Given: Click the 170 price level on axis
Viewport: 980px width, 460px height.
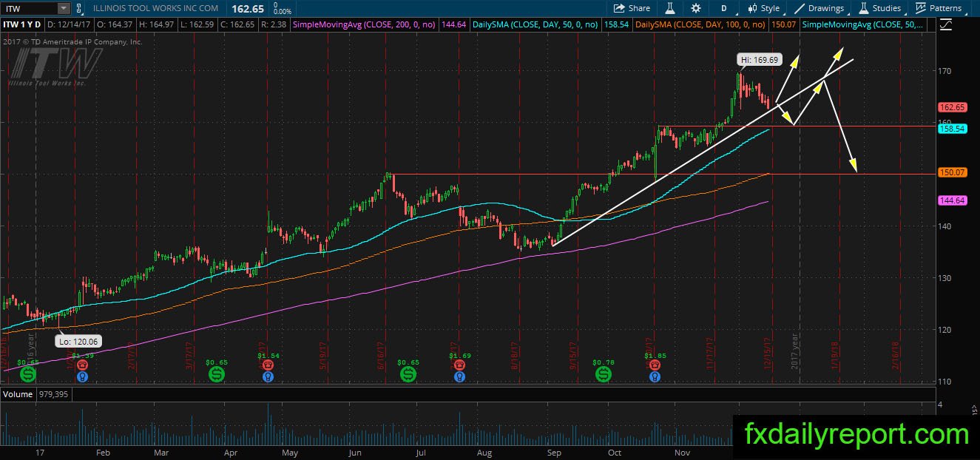Looking at the screenshot, I should pos(945,71).
